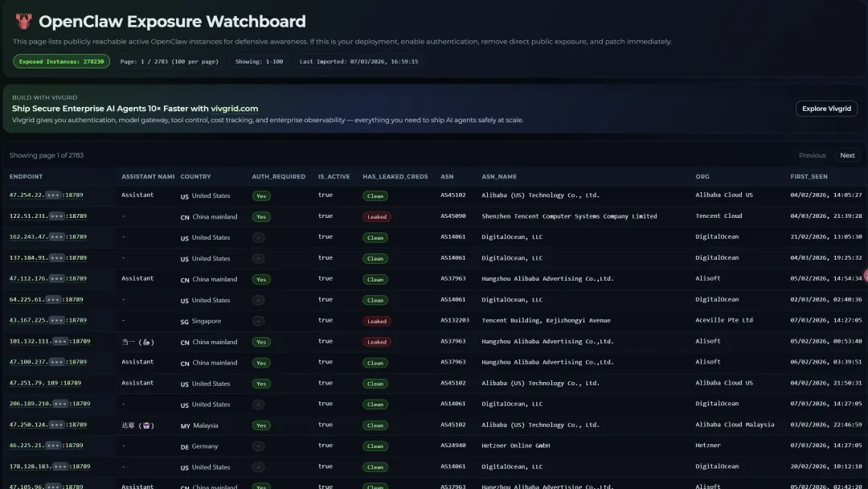Click first seen 20/02/2026, 10:12:10
Image resolution: width=868 pixels, height=489 pixels.
coord(826,466)
